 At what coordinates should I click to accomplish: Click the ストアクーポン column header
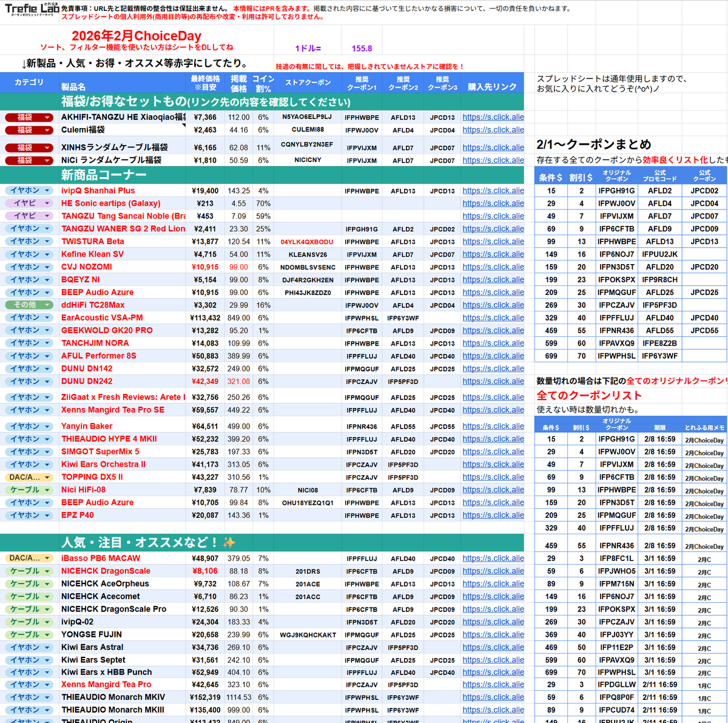click(308, 83)
